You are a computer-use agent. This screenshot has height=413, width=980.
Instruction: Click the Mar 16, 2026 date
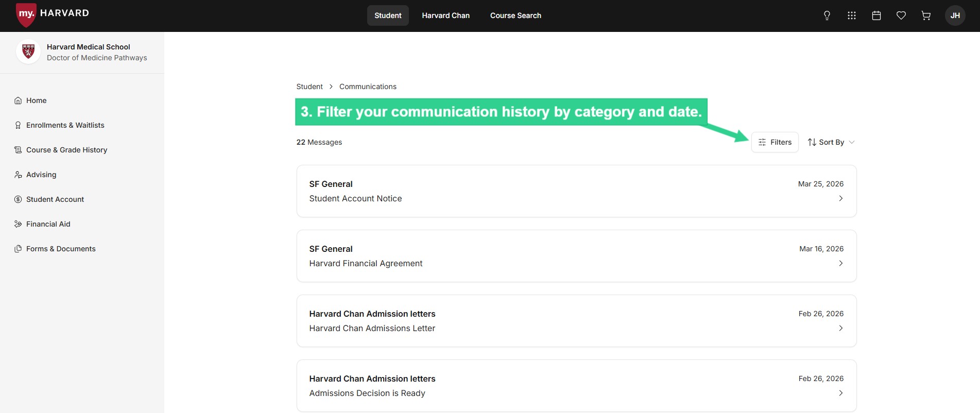click(821, 249)
